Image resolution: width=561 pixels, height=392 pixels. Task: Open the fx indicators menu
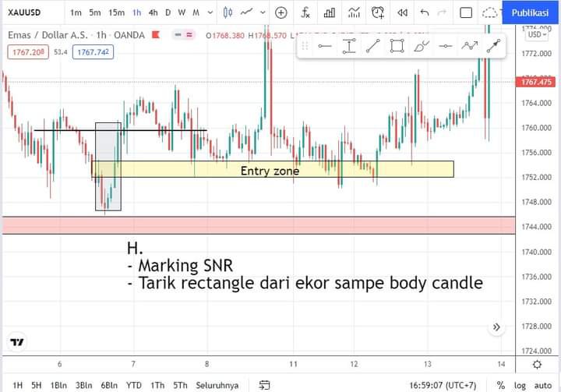pyautogui.click(x=305, y=12)
